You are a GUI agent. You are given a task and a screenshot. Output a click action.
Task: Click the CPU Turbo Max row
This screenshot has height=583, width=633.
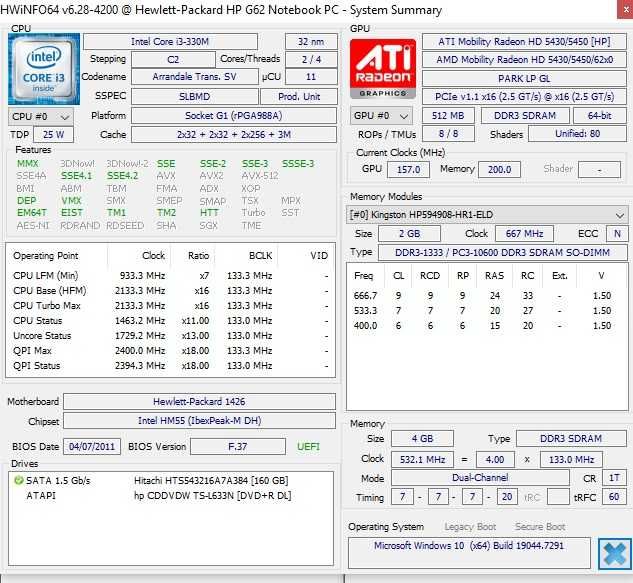(x=170, y=306)
